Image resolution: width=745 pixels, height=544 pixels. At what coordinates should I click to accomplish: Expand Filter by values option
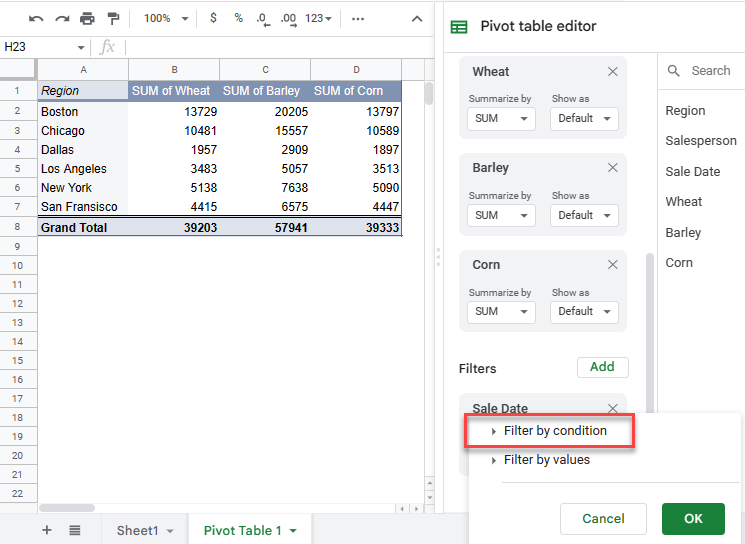click(547, 460)
